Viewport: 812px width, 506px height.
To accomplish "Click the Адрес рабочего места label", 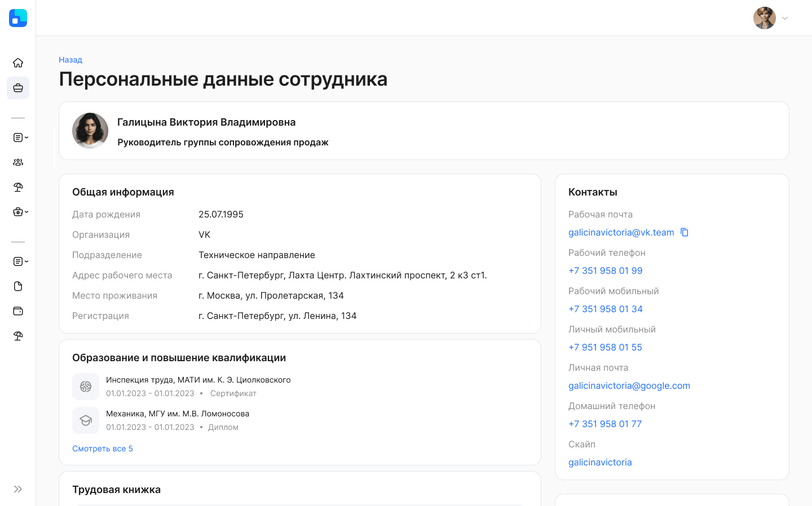I will [122, 275].
